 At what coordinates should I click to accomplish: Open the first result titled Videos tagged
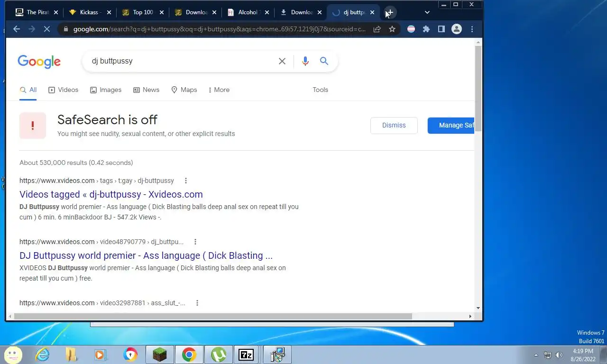click(111, 194)
